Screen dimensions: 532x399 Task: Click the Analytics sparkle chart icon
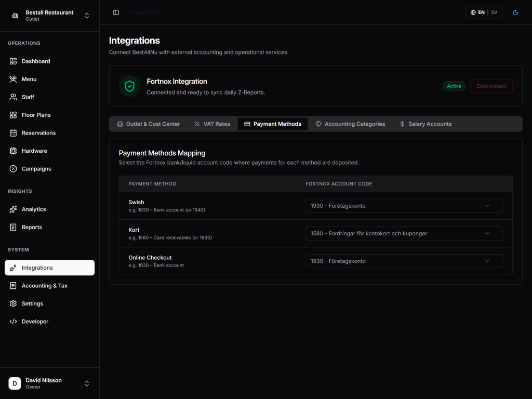click(x=13, y=209)
